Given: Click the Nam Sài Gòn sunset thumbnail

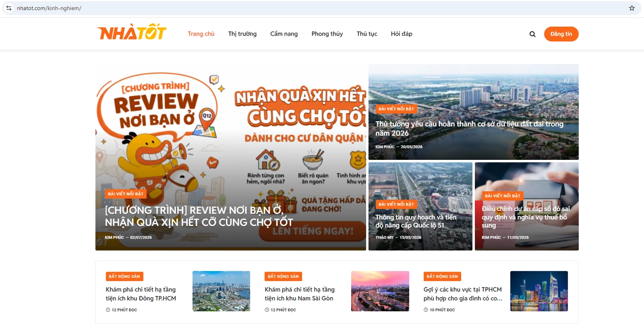Looking at the screenshot, I should (380, 291).
